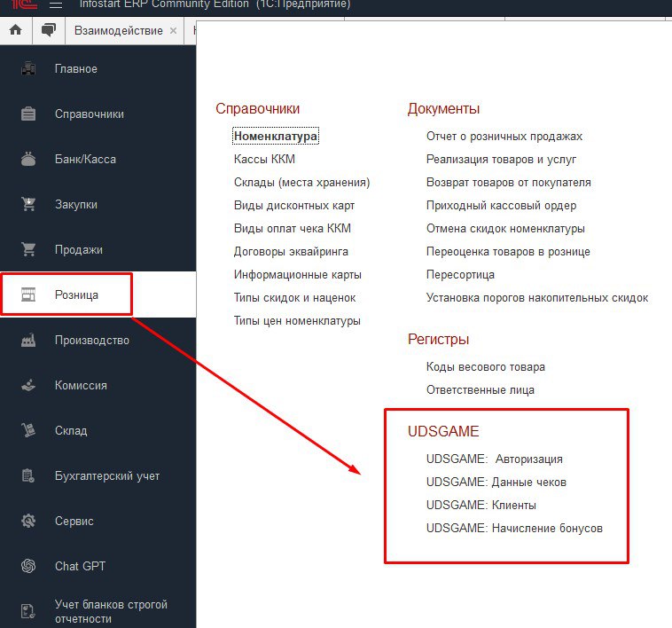The width and height of the screenshot is (672, 628).
Task: Open UDSGAME: Начисление бонусов
Action: coord(514,528)
